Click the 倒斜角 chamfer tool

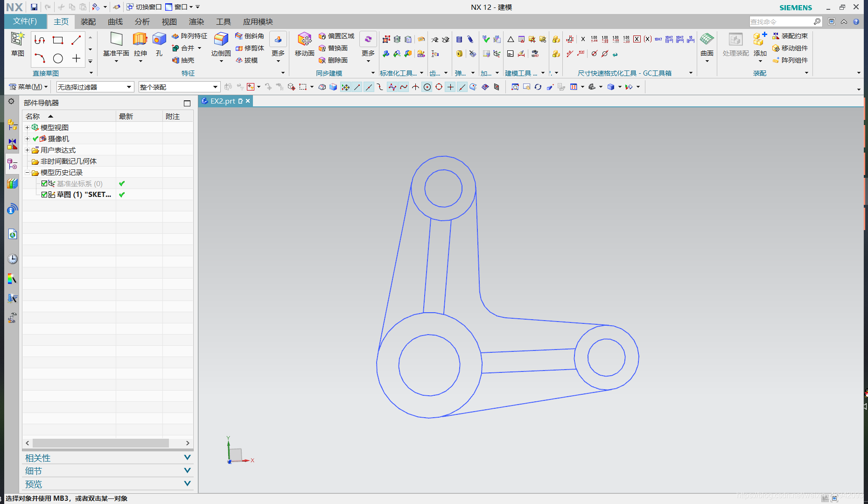click(250, 36)
